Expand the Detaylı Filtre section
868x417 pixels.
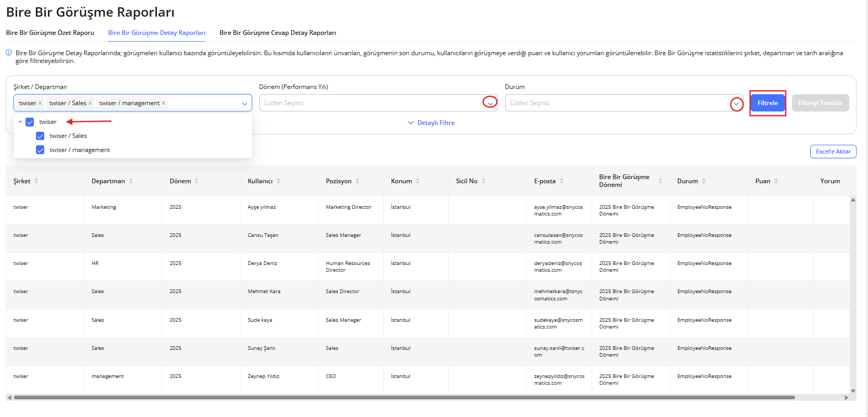pos(431,123)
